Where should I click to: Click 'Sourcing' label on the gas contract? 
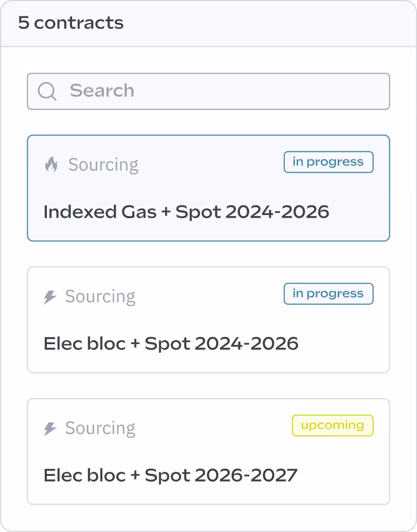(103, 165)
